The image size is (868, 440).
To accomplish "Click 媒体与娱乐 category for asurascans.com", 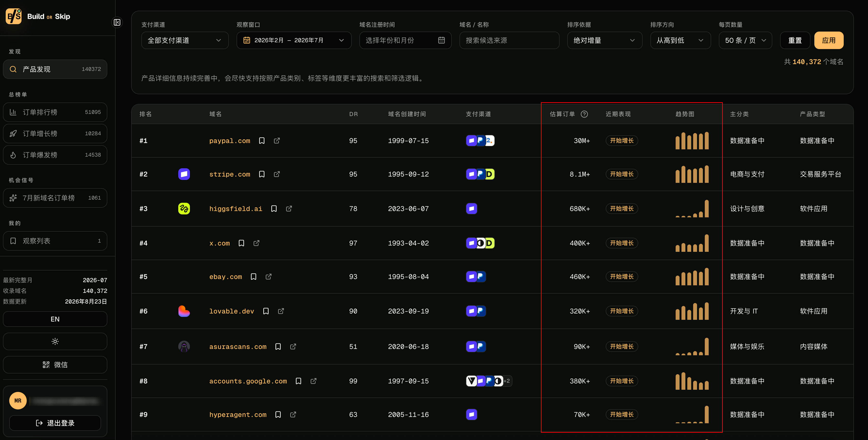I will click(x=747, y=346).
